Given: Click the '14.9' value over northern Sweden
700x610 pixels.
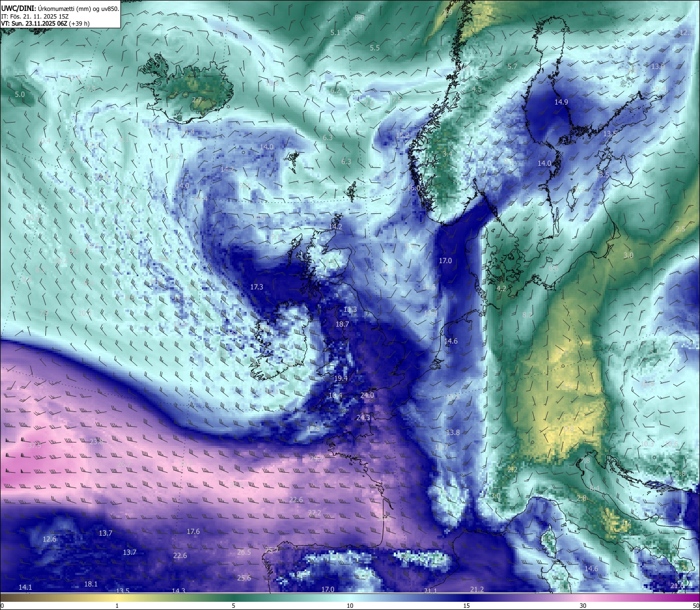Looking at the screenshot, I should point(562,102).
